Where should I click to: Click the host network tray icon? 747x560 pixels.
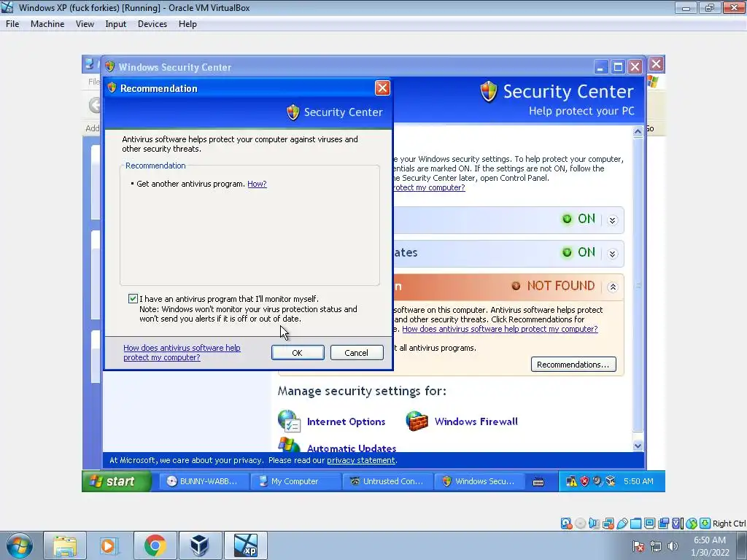click(656, 546)
